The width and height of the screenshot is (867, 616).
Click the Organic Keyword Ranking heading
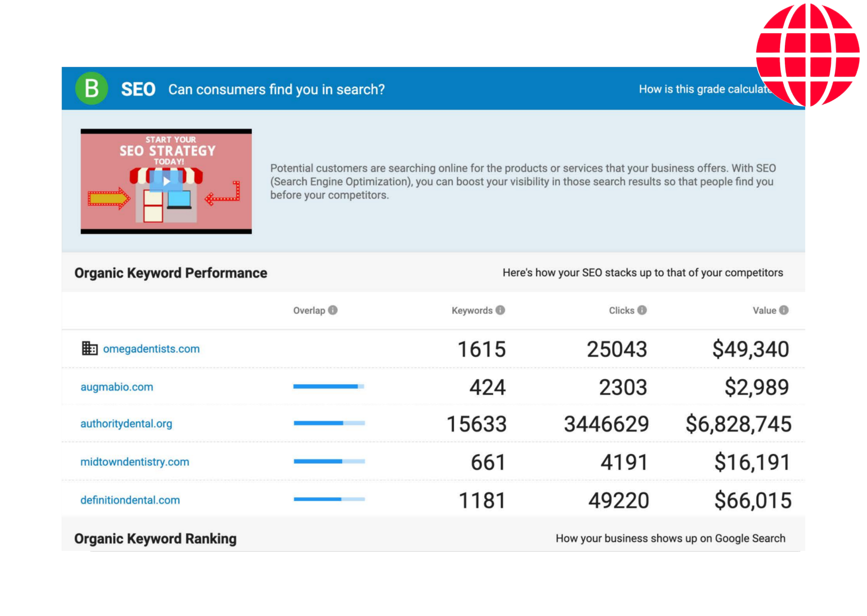155,539
